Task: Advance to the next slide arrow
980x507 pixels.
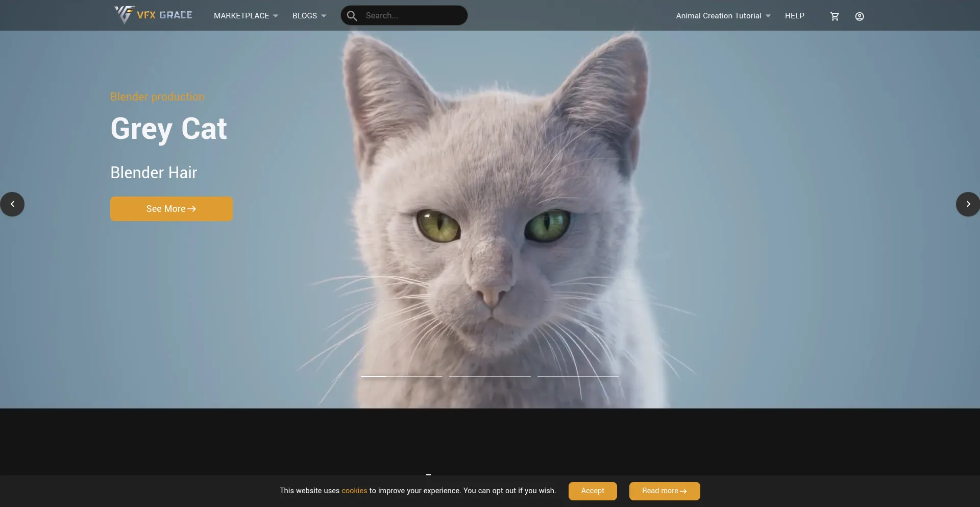Action: click(x=968, y=204)
